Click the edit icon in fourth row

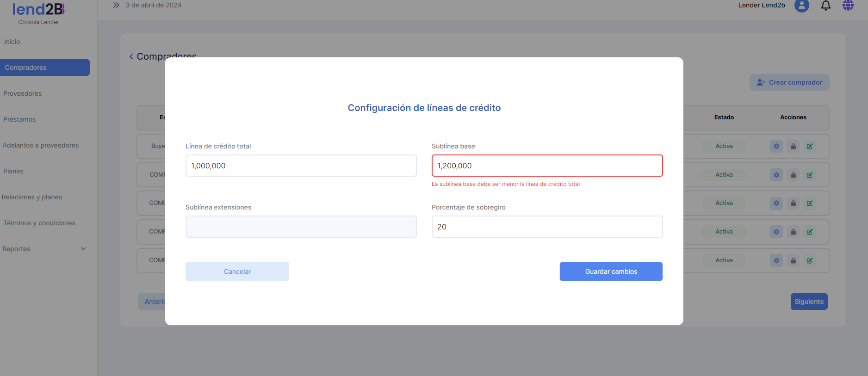pos(810,232)
